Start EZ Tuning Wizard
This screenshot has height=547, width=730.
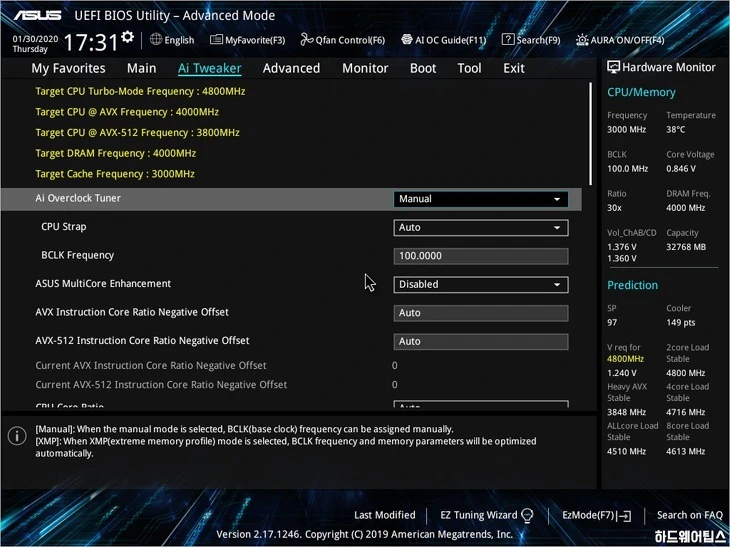(x=487, y=515)
